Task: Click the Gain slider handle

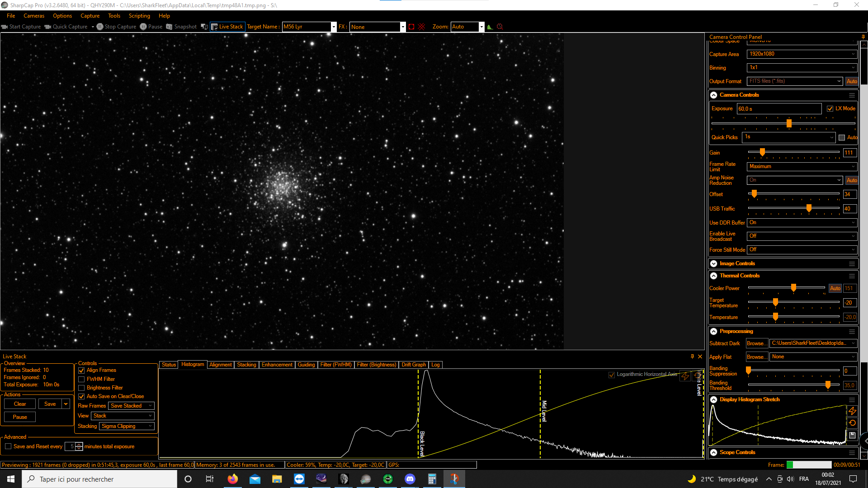Action: (x=763, y=152)
